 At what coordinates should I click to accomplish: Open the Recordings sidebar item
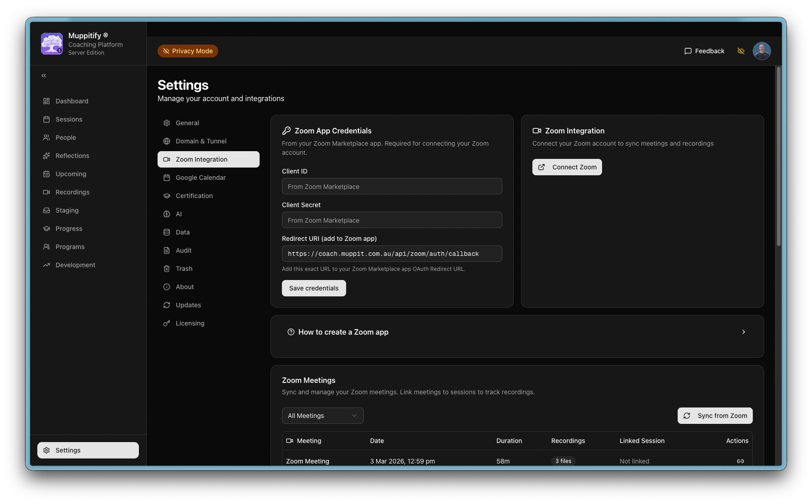(x=72, y=192)
